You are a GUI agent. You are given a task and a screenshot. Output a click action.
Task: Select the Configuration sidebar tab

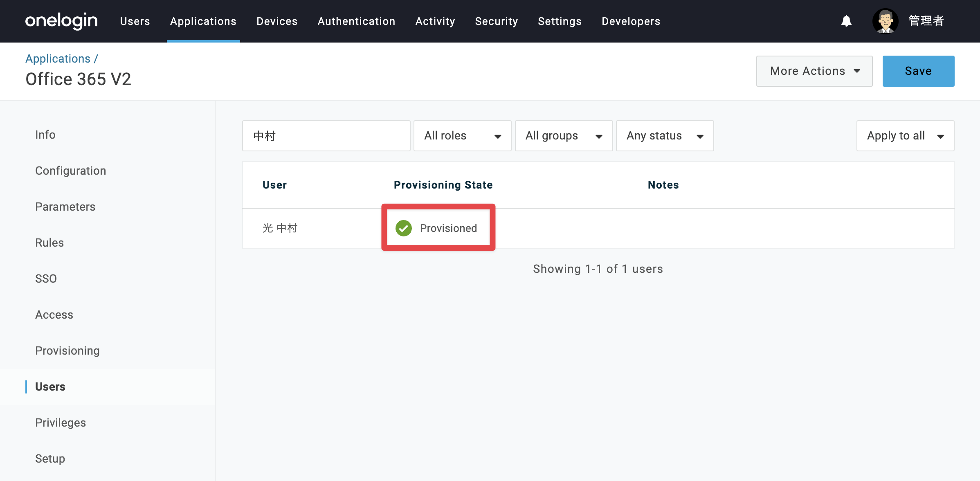[x=70, y=171]
